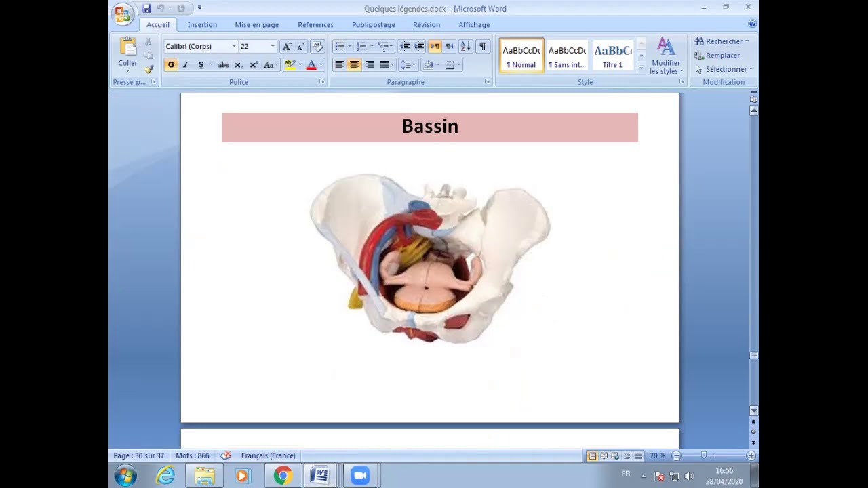This screenshot has width=868, height=488.
Task: Select the Révision tab
Action: 426,24
